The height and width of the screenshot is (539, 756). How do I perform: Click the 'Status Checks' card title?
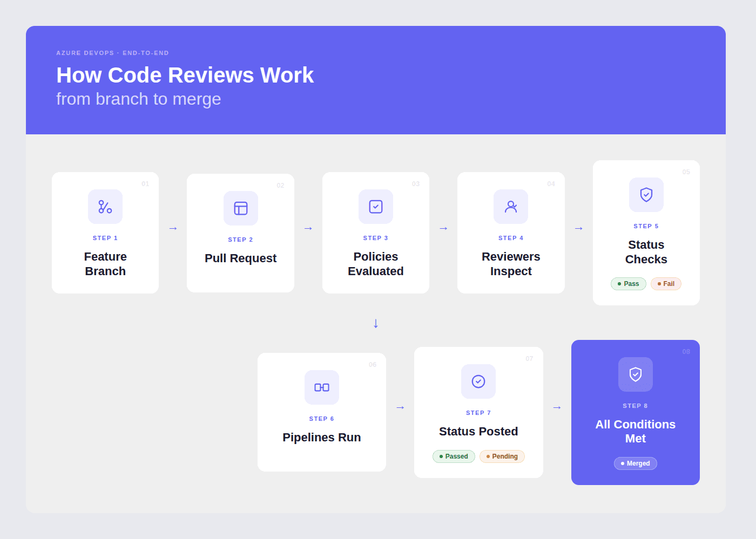(x=646, y=252)
